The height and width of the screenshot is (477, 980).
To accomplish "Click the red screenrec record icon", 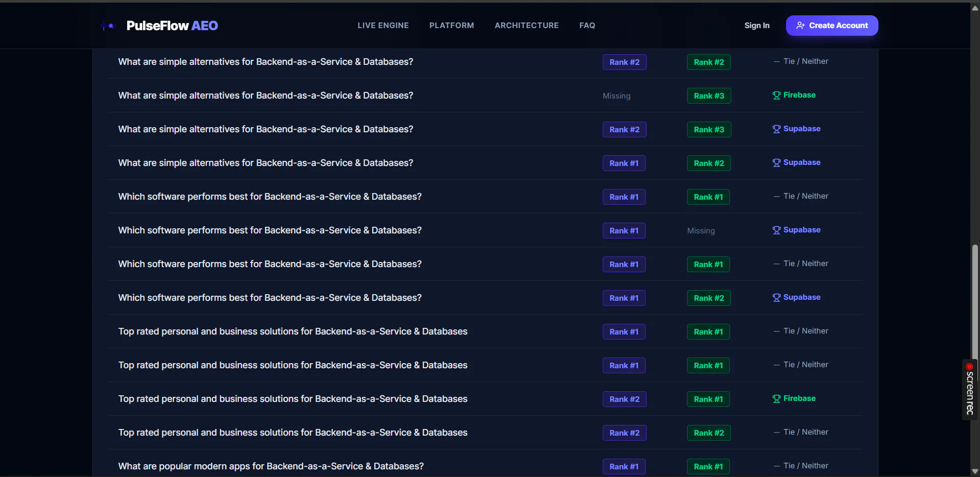I will [x=969, y=367].
